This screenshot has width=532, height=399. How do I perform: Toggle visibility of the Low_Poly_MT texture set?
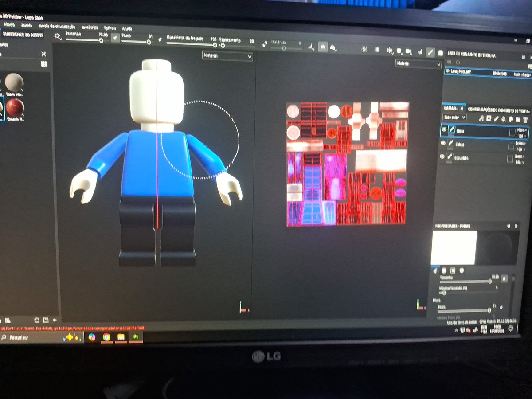(x=448, y=71)
